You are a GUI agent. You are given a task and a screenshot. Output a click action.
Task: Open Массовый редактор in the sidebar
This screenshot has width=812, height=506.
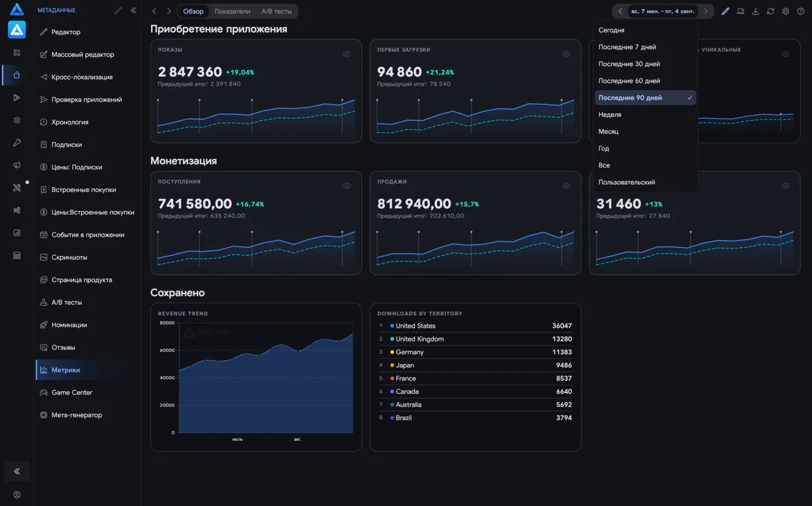87,55
